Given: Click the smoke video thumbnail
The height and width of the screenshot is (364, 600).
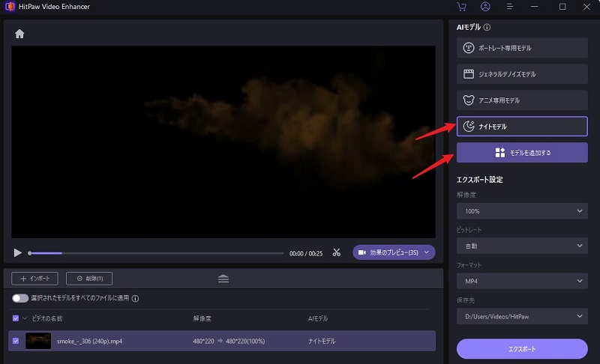Looking at the screenshot, I should 38,341.
